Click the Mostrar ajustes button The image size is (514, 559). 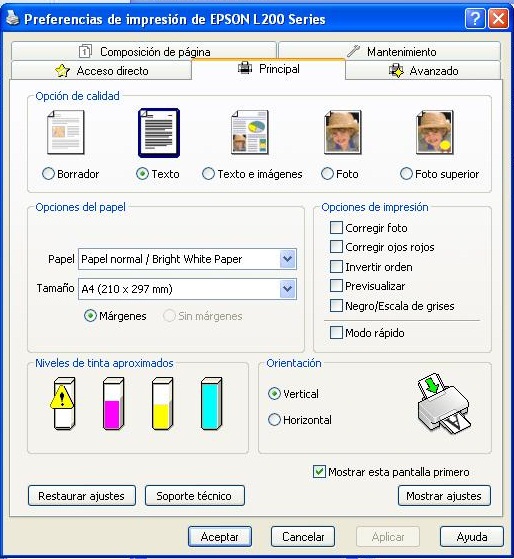pos(444,496)
